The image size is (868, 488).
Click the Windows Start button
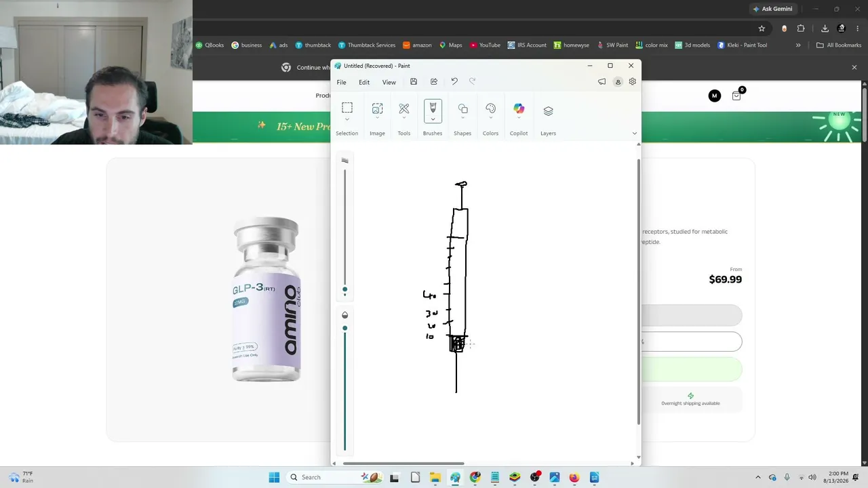tap(274, 477)
